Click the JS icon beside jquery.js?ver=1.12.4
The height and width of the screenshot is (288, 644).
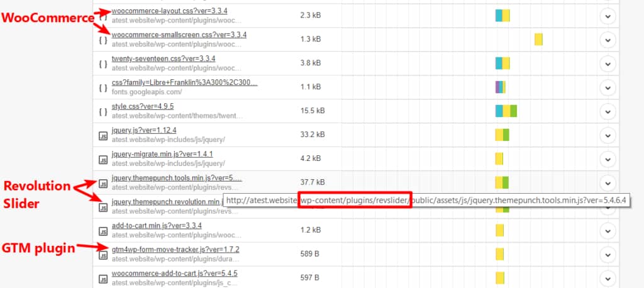(104, 136)
